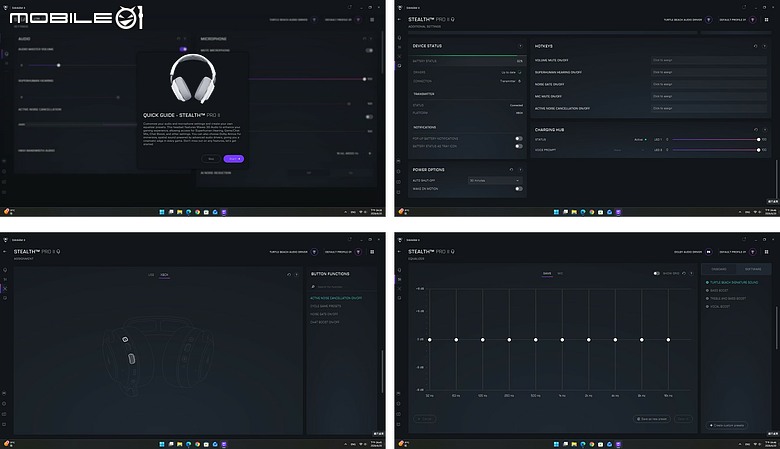Toggle Mute Microphone switch in Quick Guide window

click(x=369, y=50)
